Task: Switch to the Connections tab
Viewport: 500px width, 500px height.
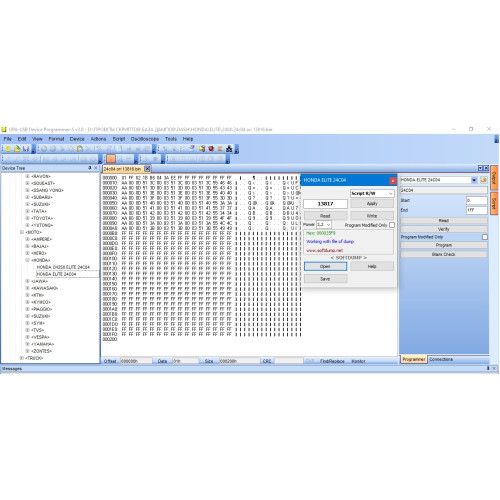Action: 441,359
